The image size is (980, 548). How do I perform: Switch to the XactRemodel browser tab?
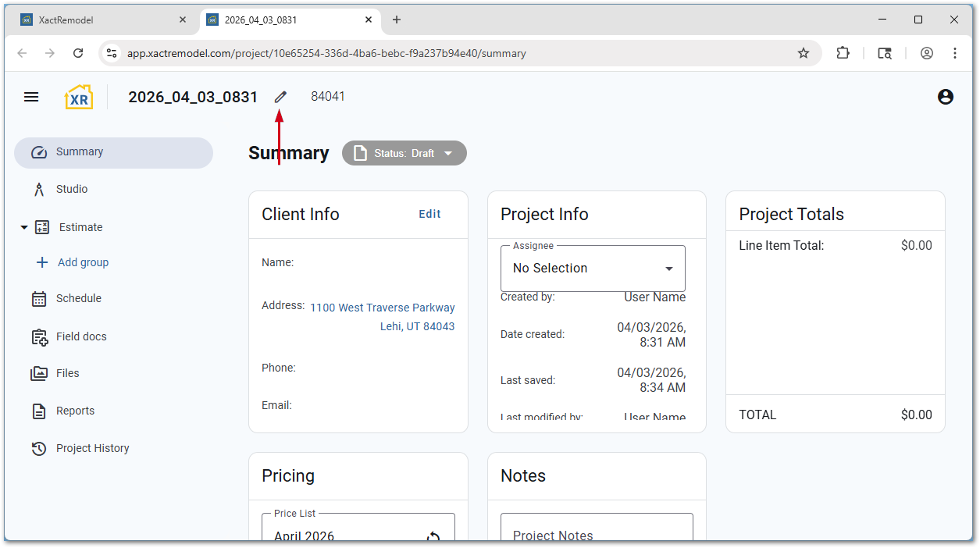pyautogui.click(x=102, y=20)
